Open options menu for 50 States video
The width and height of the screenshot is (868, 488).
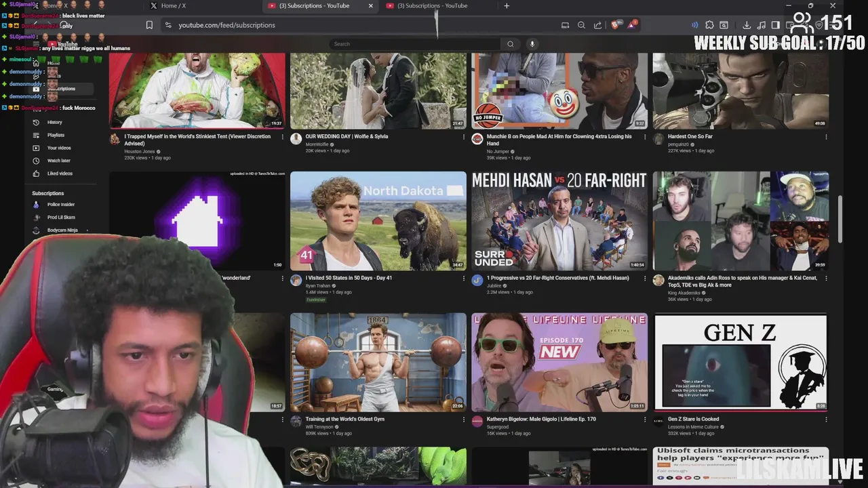[x=464, y=278]
